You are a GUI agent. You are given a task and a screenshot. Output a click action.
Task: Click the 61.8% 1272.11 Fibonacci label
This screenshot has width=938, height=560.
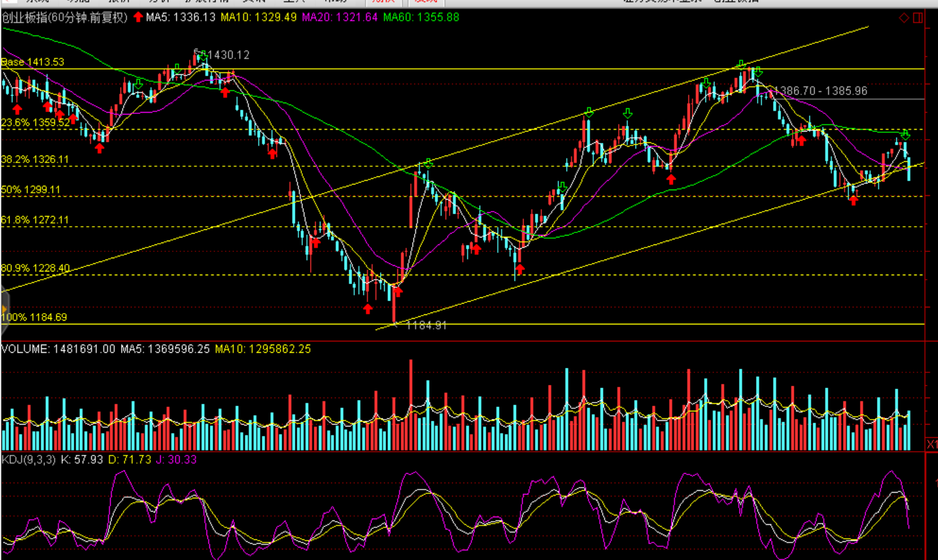(35, 220)
